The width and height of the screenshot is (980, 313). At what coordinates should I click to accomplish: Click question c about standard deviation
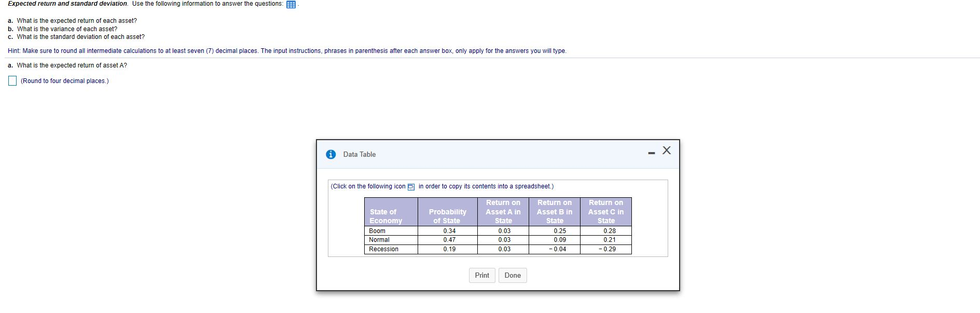coord(76,37)
